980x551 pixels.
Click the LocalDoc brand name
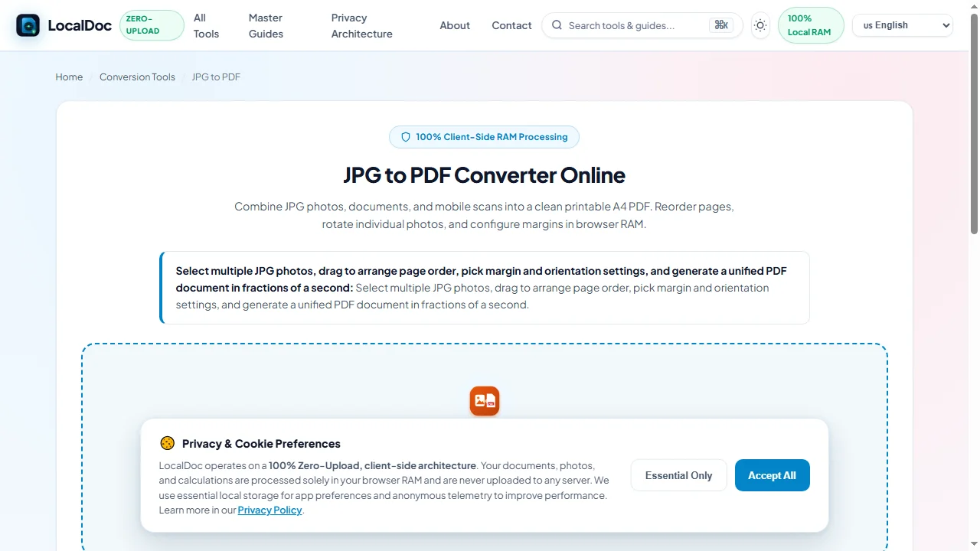click(x=80, y=25)
